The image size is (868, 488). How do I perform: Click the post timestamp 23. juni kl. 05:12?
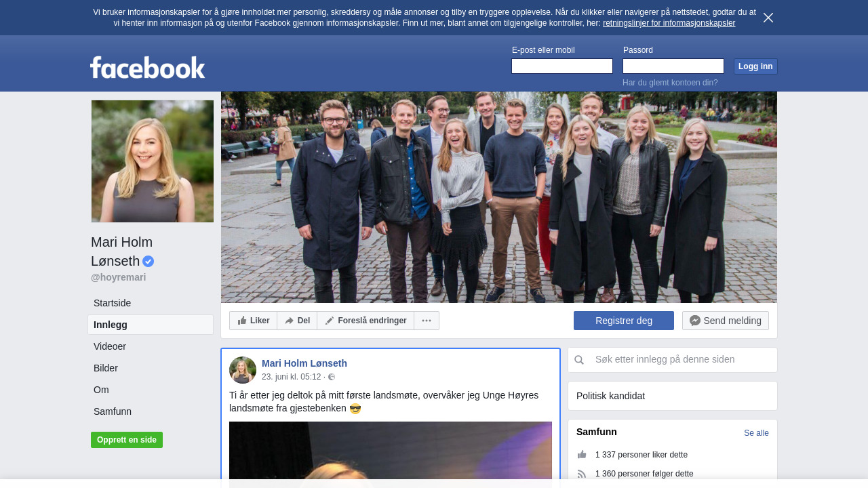pos(292,377)
